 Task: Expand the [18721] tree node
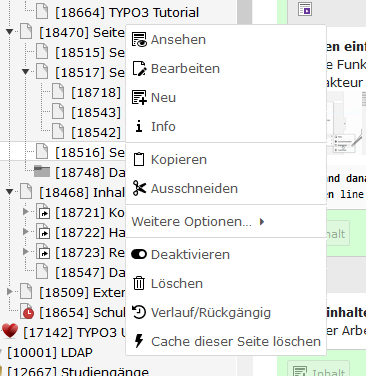pyautogui.click(x=26, y=212)
